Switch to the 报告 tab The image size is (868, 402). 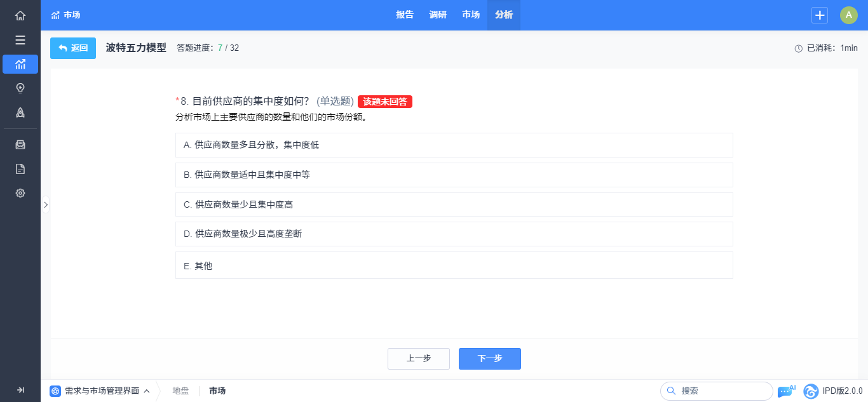405,15
